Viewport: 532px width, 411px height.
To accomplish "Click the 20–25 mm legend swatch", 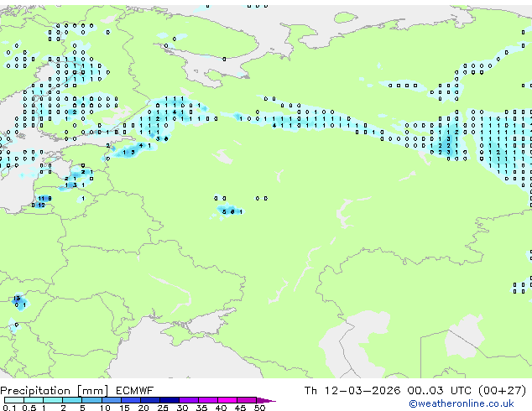I will [x=150, y=400].
